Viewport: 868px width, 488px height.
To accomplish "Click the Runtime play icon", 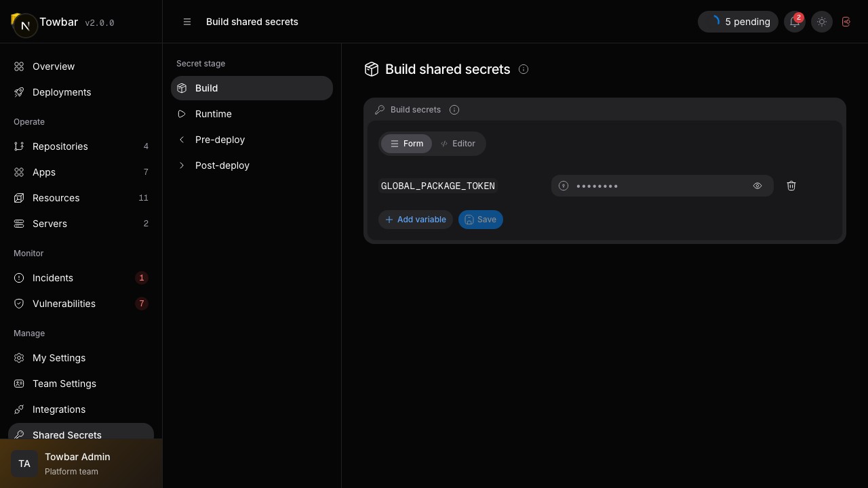I will tap(182, 114).
